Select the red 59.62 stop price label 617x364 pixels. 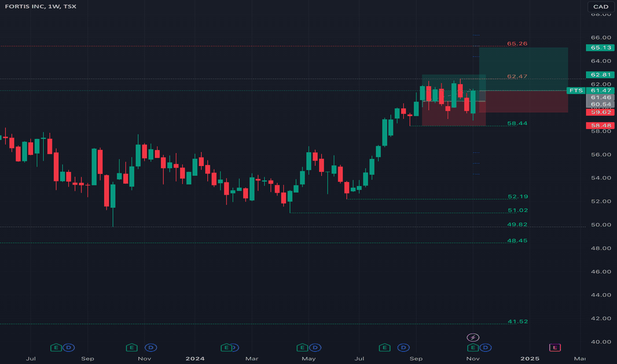[600, 112]
